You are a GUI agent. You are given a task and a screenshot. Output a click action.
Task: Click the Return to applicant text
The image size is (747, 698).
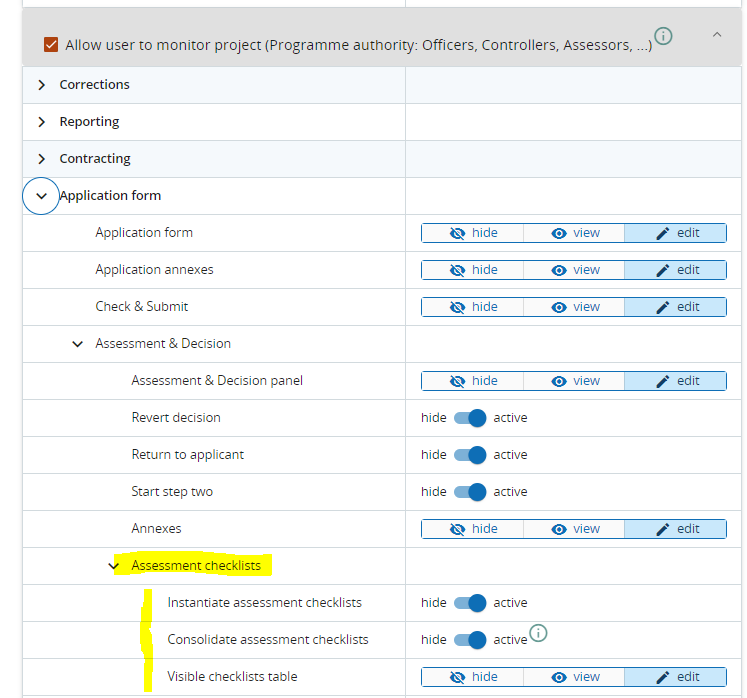(188, 455)
